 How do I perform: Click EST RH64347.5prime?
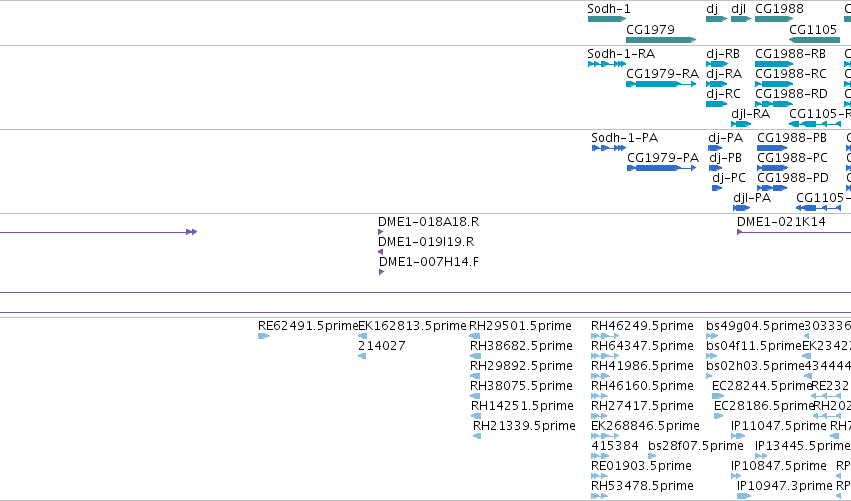tap(605, 357)
